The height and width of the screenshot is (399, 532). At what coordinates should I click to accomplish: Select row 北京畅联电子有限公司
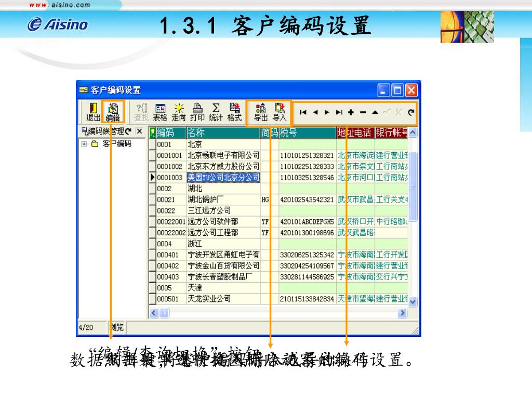pos(278,155)
